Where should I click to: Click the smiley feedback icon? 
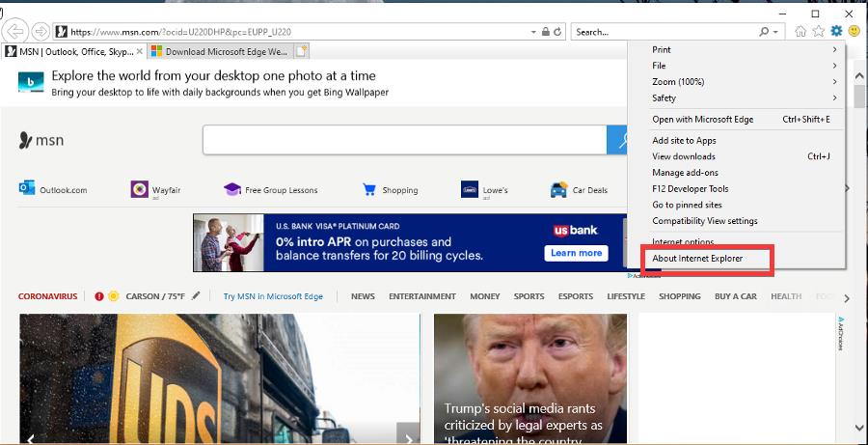click(854, 31)
